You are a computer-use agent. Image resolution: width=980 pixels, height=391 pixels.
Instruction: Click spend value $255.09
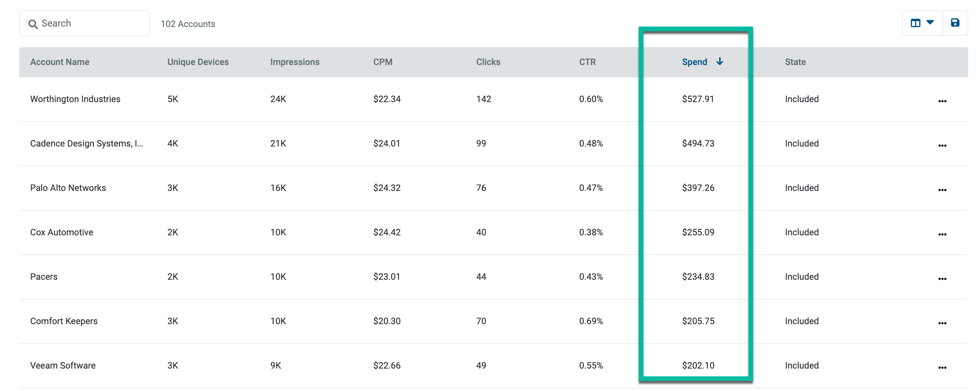[698, 232]
